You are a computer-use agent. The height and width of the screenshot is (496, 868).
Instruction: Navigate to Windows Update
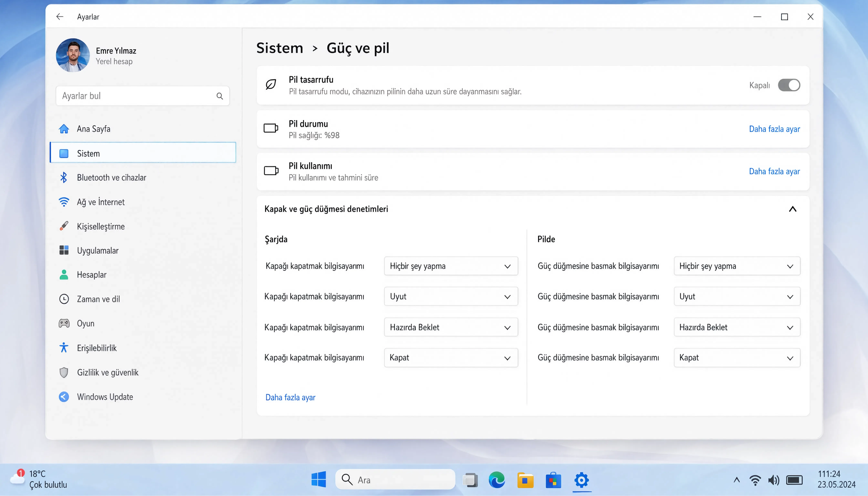coord(143,397)
